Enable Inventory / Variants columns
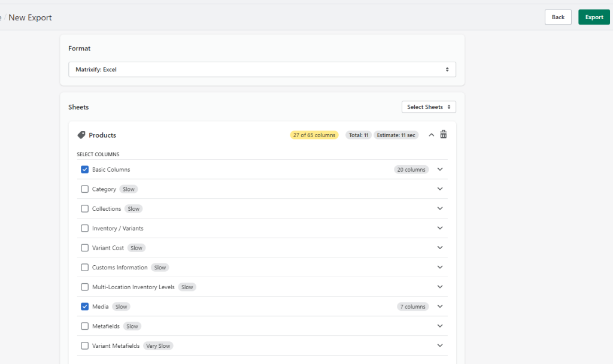This screenshot has height=364, width=613. 84,228
